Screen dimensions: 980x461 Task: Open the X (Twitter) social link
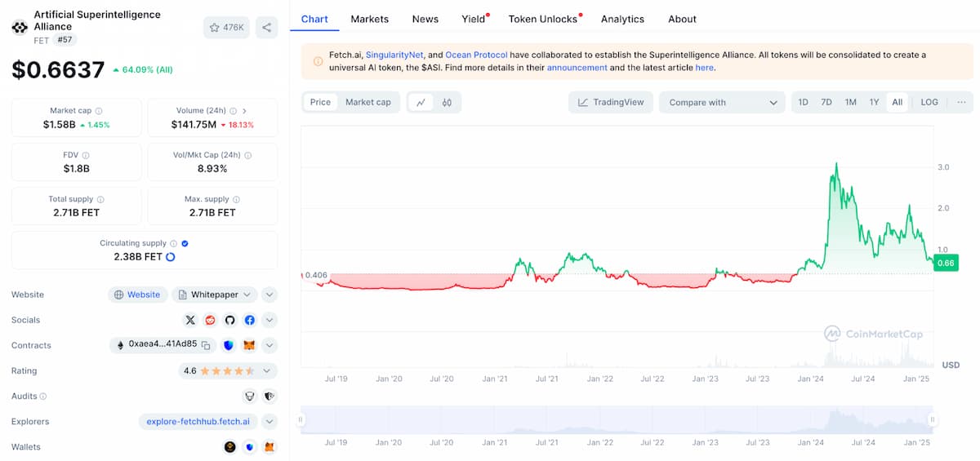(x=190, y=320)
